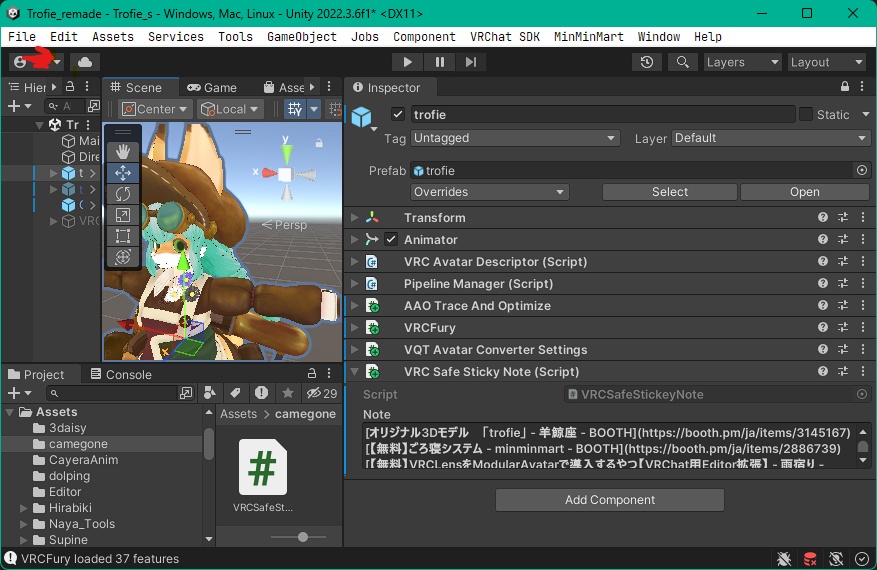Screen dimensions: 877x570
Task: Select the Rotate tool
Action: [x=123, y=194]
